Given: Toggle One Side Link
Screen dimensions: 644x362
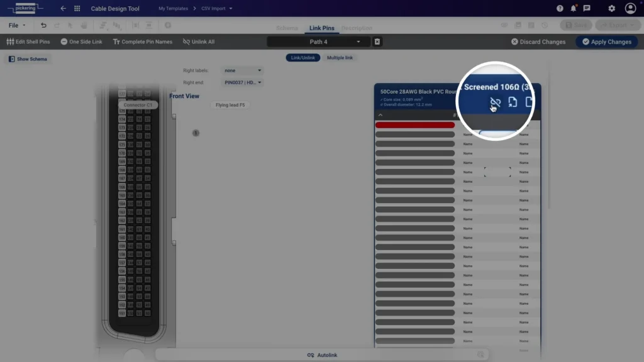Looking at the screenshot, I should point(81,41).
